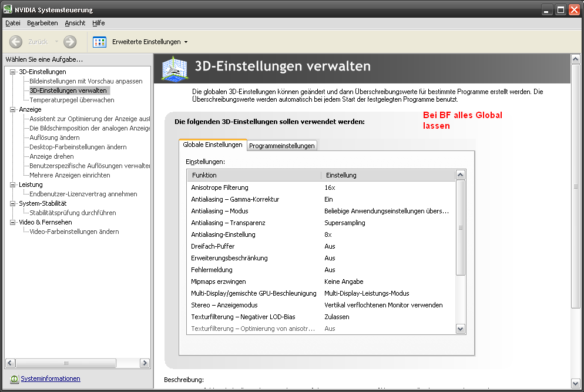Open Assistent zur Optimierung der Anzeige
This screenshot has height=392, width=584.
click(89, 119)
